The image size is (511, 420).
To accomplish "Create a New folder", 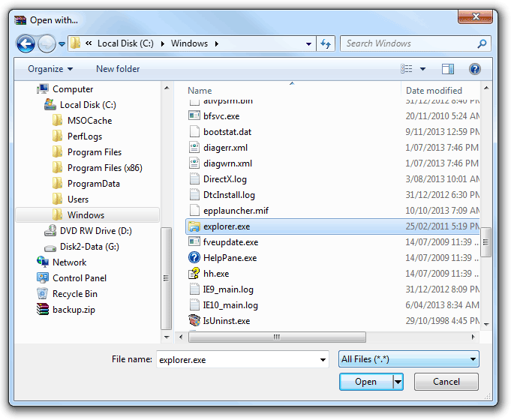I will [x=118, y=69].
